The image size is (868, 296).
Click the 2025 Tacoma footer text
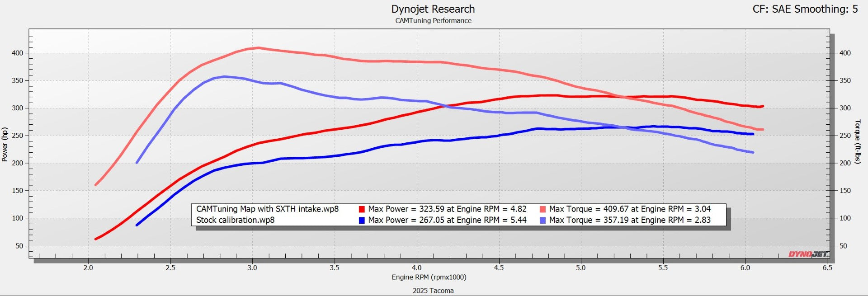(x=433, y=291)
